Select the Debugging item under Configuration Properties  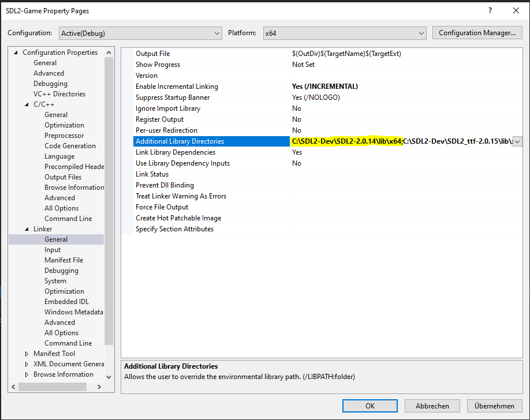pos(50,84)
